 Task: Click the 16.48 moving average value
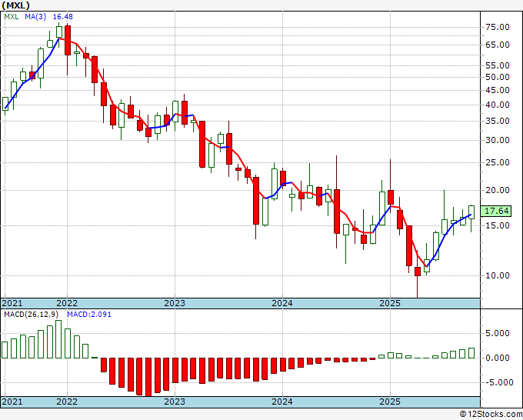63,17
